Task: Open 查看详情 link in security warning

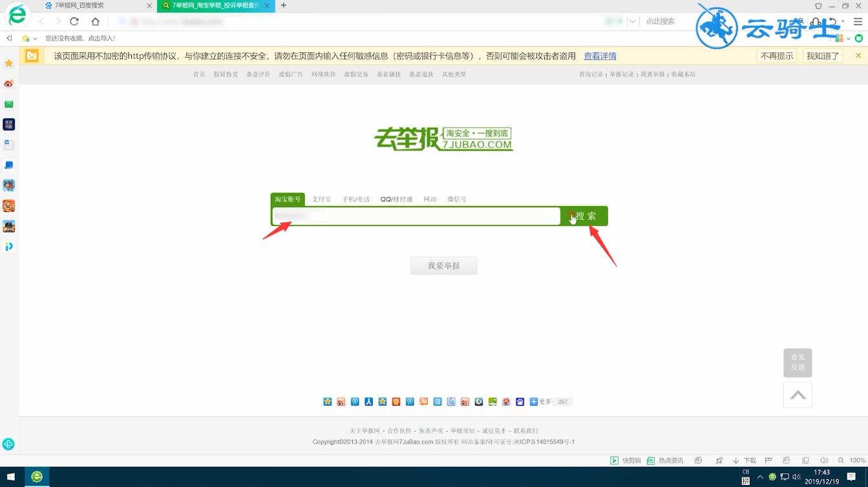Action: [x=600, y=56]
